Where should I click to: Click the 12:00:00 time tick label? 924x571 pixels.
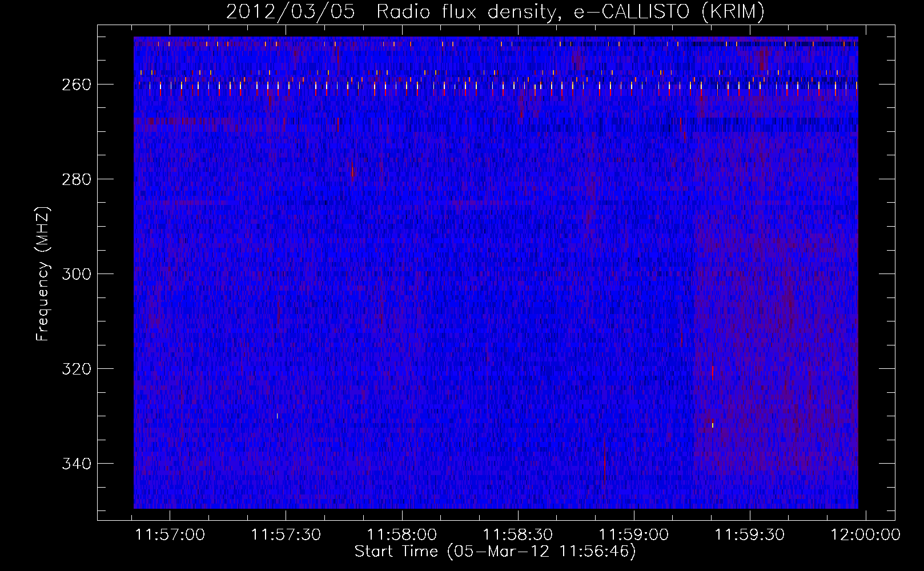866,535
